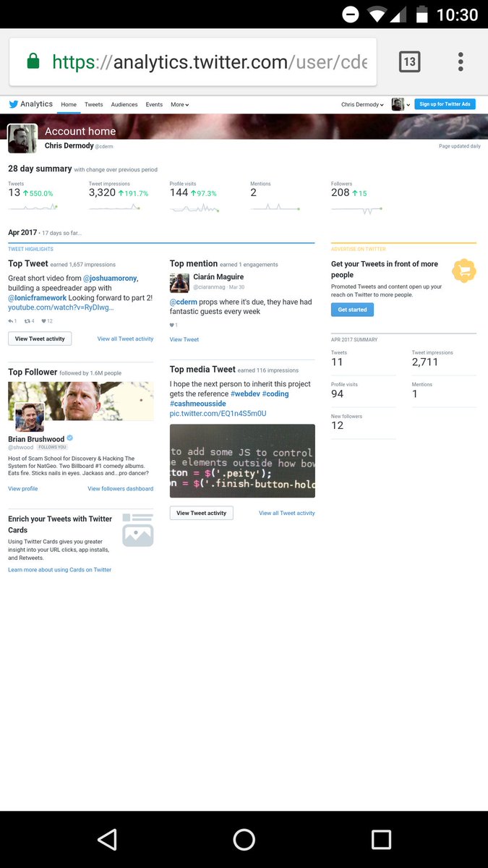Switch to the Events tab
488x868 pixels.
(x=154, y=104)
